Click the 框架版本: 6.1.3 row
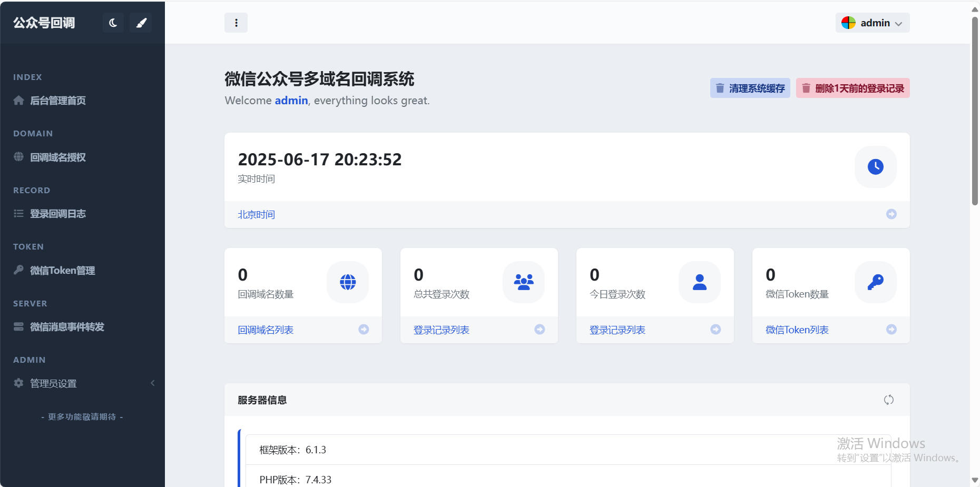 tap(569, 450)
